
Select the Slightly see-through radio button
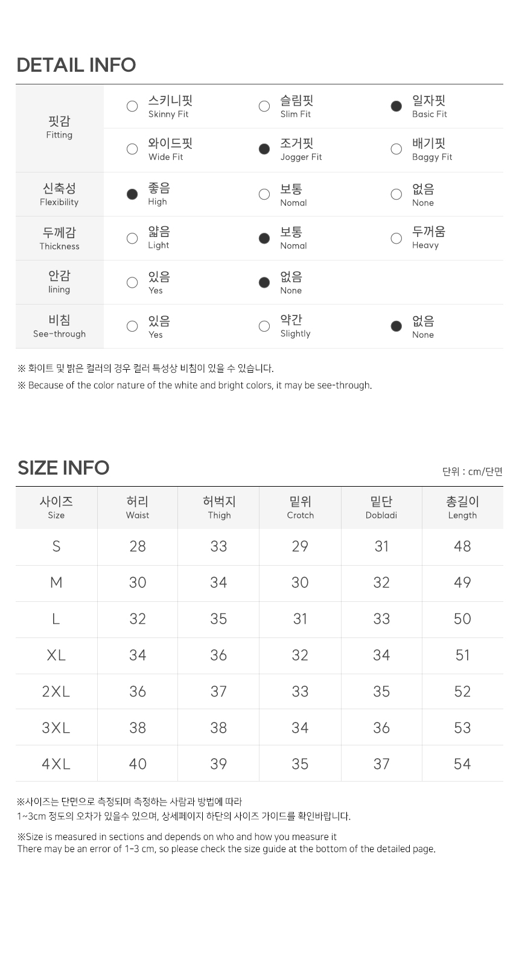coord(264,326)
